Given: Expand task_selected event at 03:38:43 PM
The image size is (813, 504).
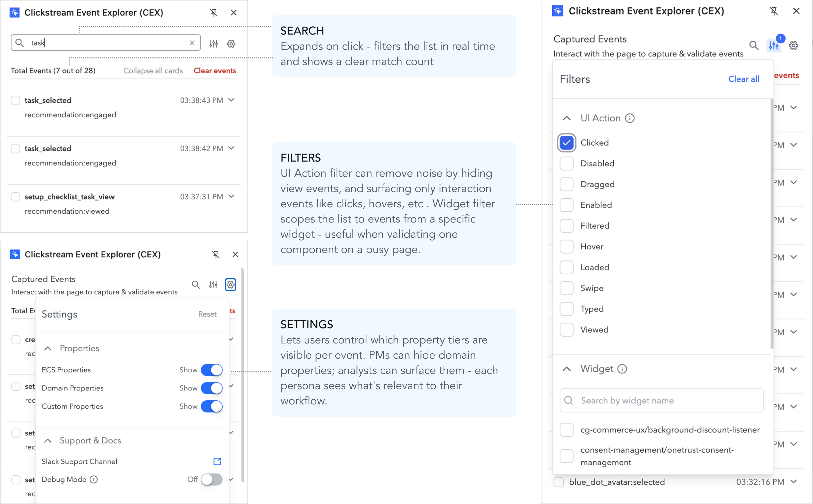Looking at the screenshot, I should click(x=231, y=100).
